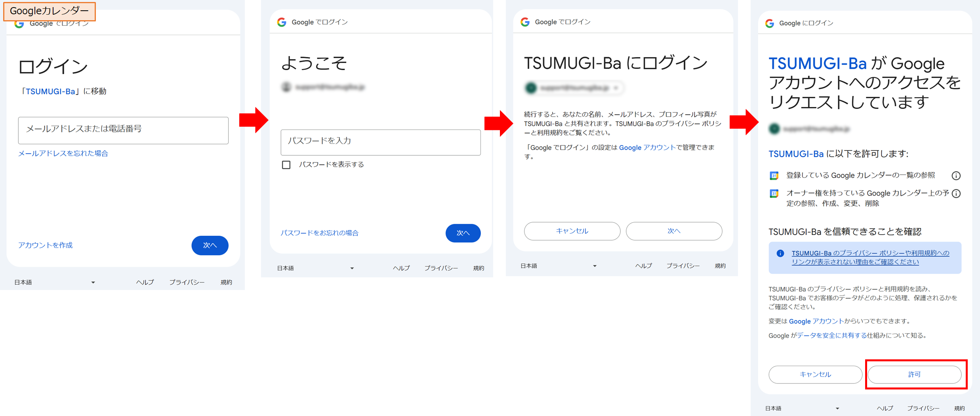Show info for the calendar events edit permission
980x416 pixels.
click(956, 193)
